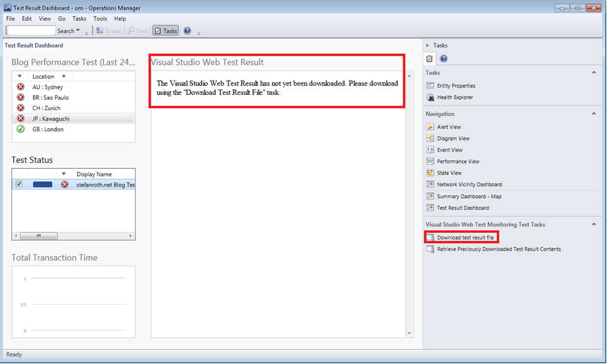The height and width of the screenshot is (364, 607).
Task: Click web test result scroll up arrow
Action: (x=409, y=75)
